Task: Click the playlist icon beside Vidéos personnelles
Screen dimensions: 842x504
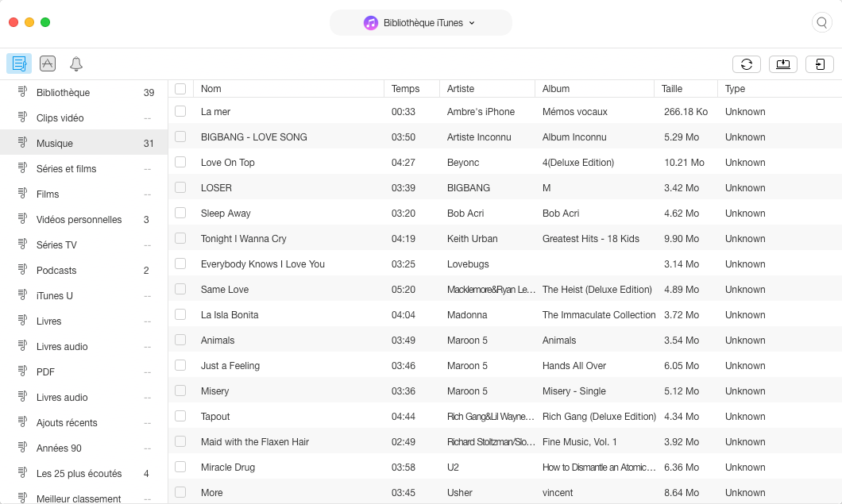Action: click(22, 218)
